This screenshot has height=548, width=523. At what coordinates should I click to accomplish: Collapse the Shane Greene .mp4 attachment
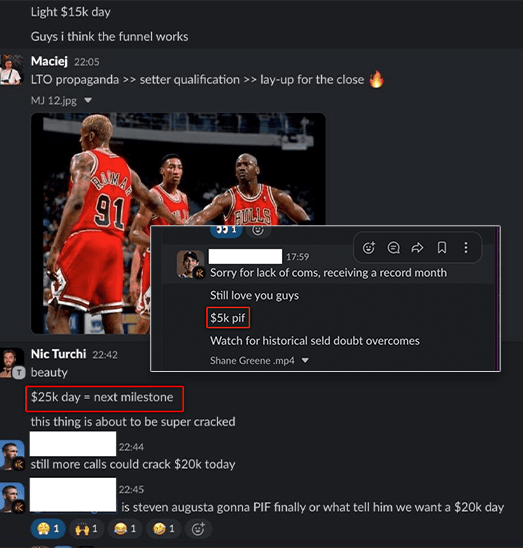point(305,360)
